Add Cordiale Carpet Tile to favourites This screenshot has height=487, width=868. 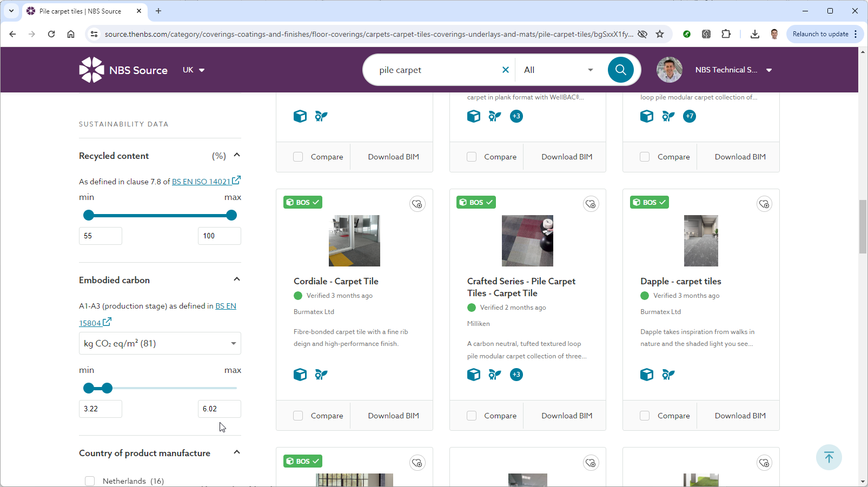(417, 204)
